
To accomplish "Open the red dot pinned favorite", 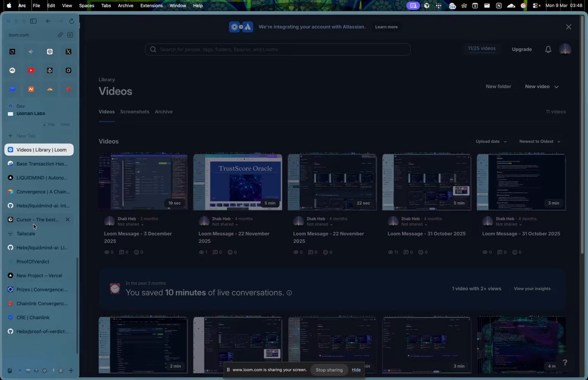I will [x=68, y=89].
